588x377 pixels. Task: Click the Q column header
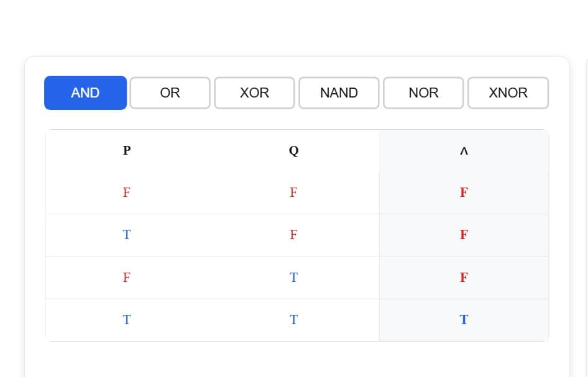click(x=294, y=150)
